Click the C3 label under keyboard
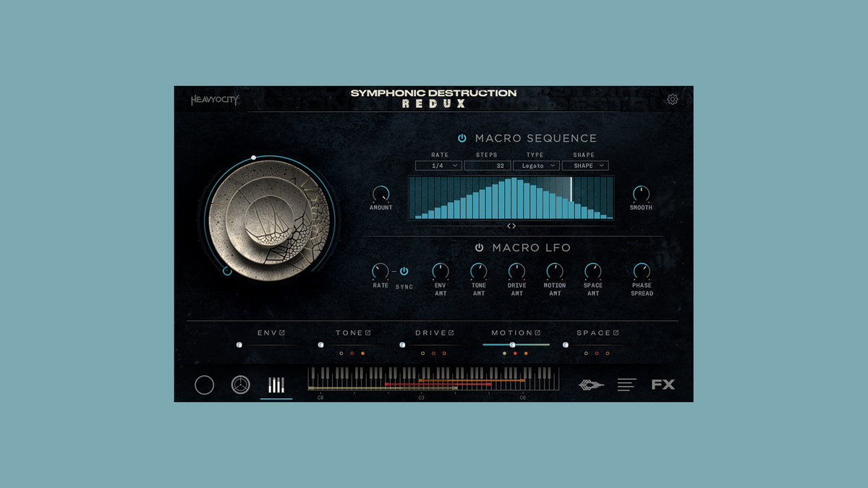The height and width of the screenshot is (488, 868). 420,397
